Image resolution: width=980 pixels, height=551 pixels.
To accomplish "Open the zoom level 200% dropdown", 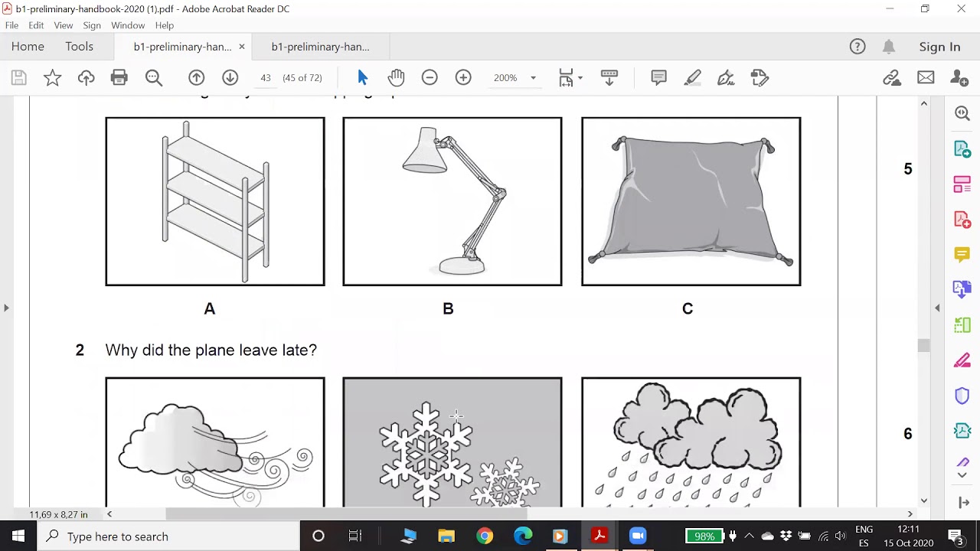I will [514, 77].
